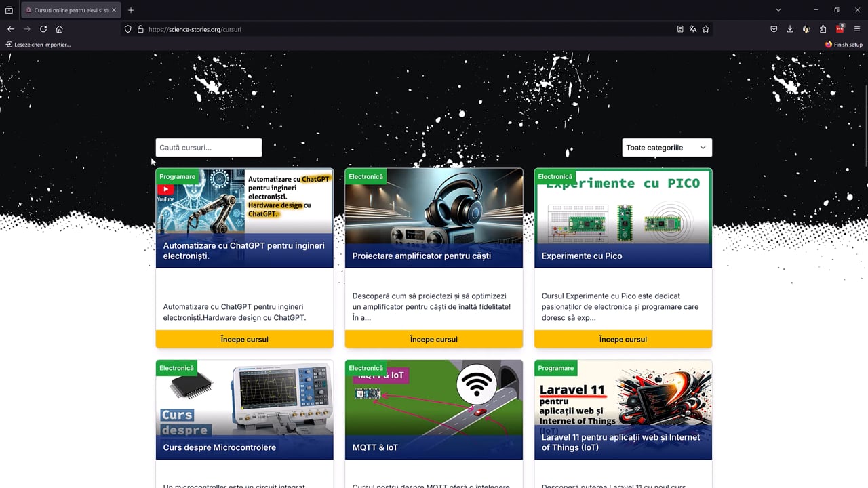Image resolution: width=868 pixels, height=488 pixels.
Task: Go to the browser home page
Action: coord(60,29)
